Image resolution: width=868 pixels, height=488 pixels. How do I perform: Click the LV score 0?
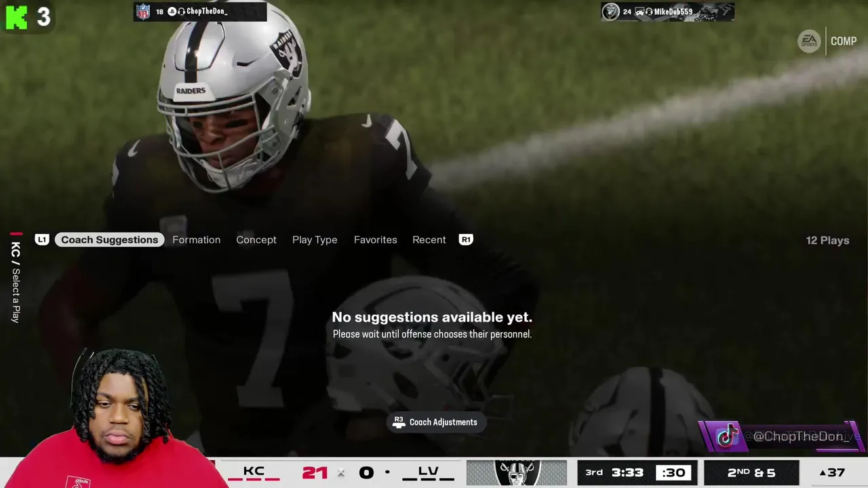[x=366, y=472]
